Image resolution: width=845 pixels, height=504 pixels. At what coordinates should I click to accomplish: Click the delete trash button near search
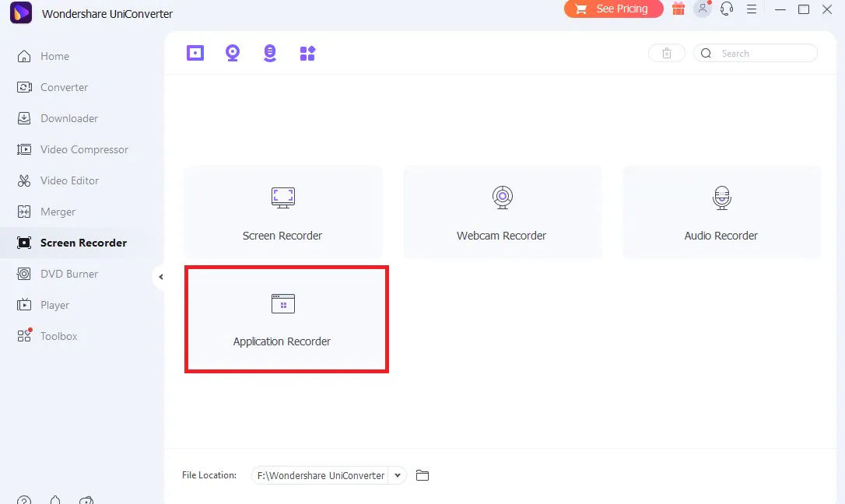tap(667, 54)
